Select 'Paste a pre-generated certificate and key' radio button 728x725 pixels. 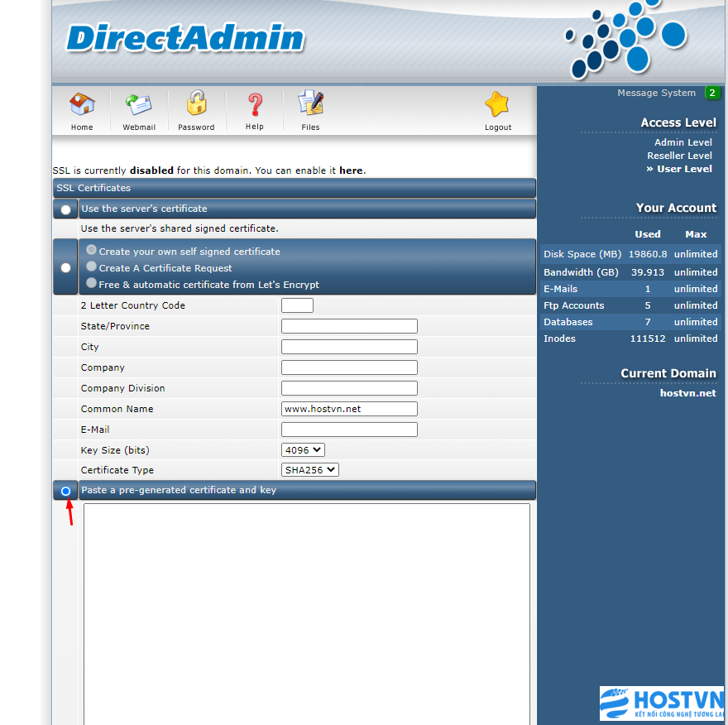tap(66, 491)
